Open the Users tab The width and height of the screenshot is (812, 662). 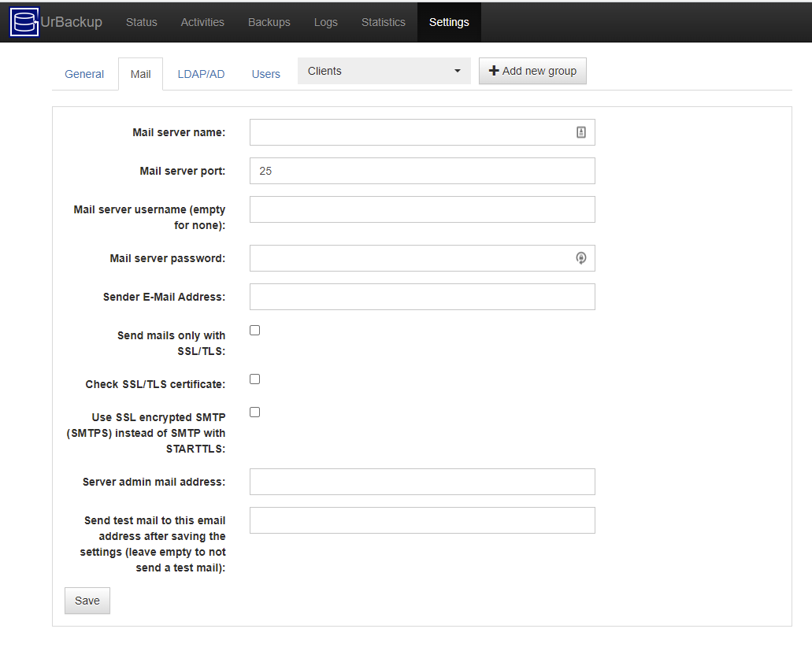[265, 74]
